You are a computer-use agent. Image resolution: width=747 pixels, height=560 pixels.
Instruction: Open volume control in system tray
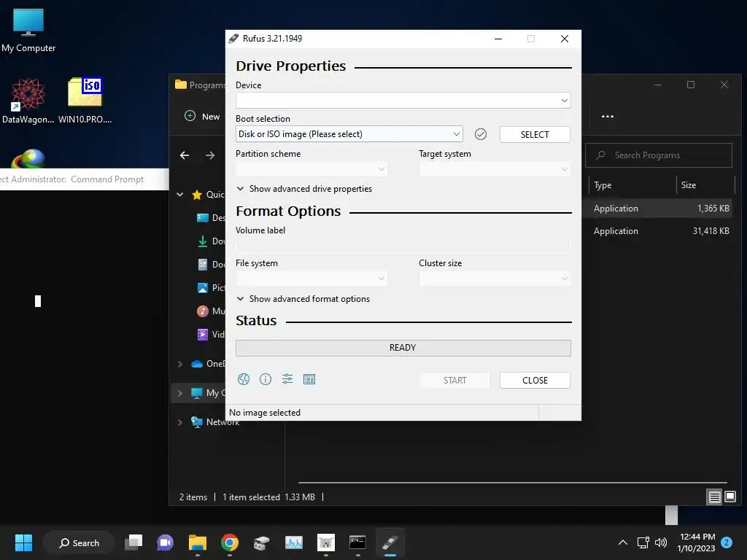click(x=661, y=542)
